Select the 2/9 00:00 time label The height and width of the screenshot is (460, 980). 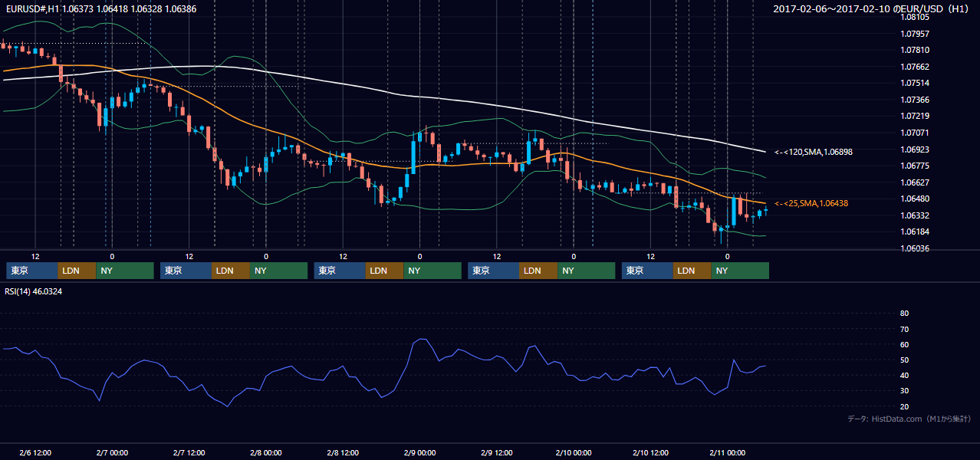tap(419, 453)
